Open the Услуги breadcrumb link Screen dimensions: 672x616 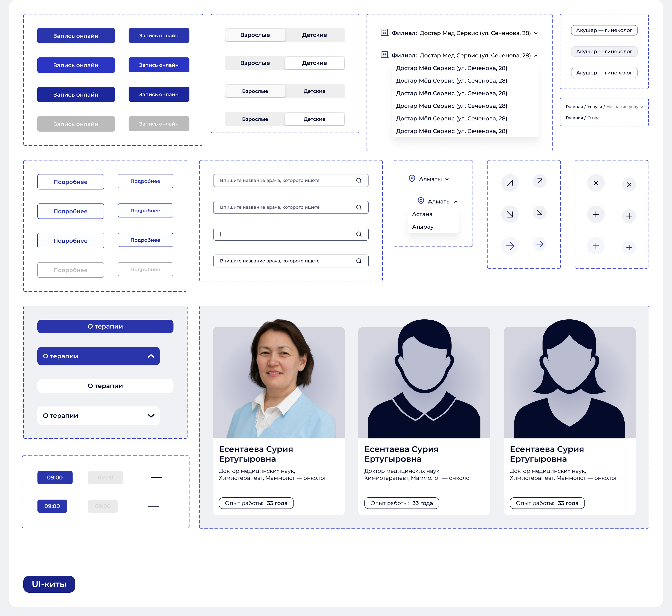point(594,107)
